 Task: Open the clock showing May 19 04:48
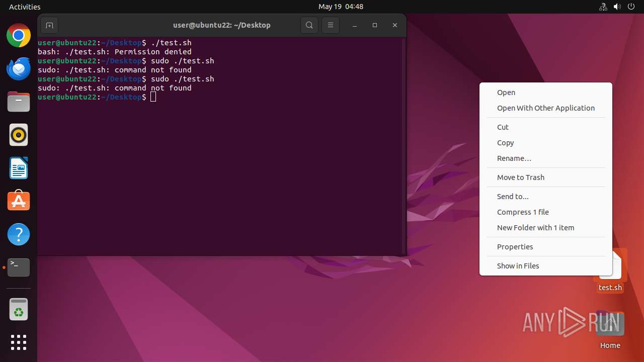pyautogui.click(x=341, y=7)
